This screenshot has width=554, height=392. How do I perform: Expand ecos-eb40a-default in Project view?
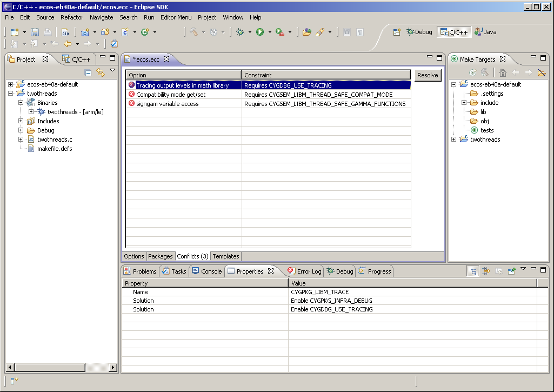coord(11,84)
